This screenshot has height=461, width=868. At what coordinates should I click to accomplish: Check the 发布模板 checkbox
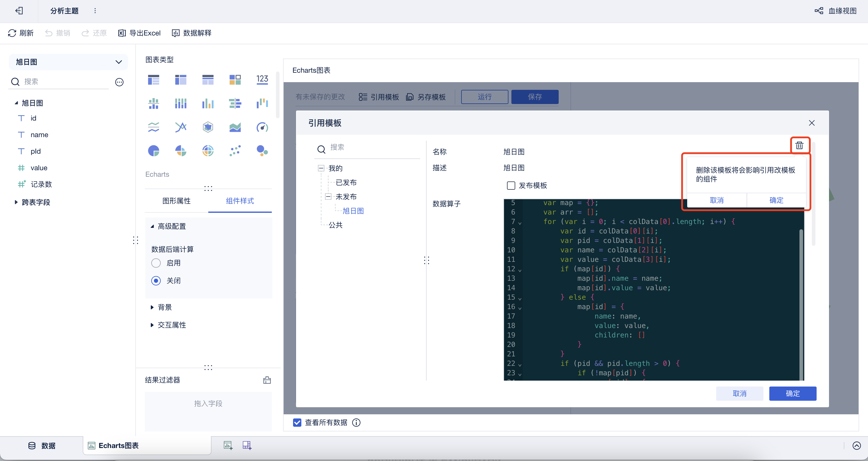pyautogui.click(x=511, y=185)
